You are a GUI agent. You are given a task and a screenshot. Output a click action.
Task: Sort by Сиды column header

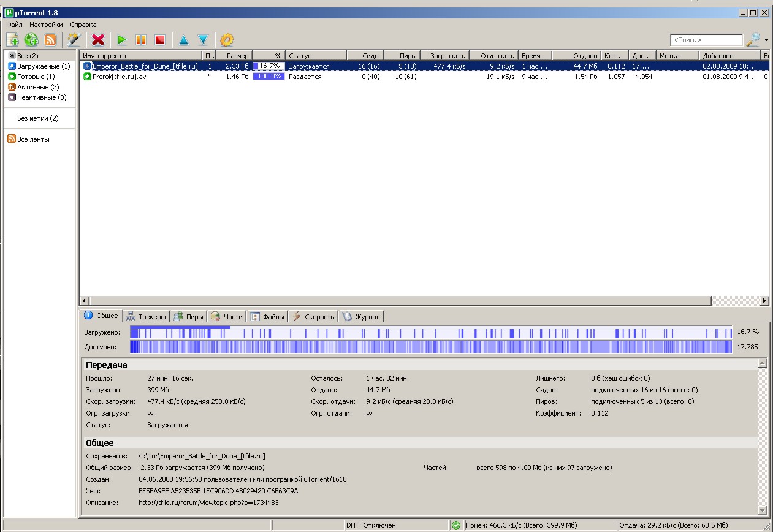pos(366,56)
